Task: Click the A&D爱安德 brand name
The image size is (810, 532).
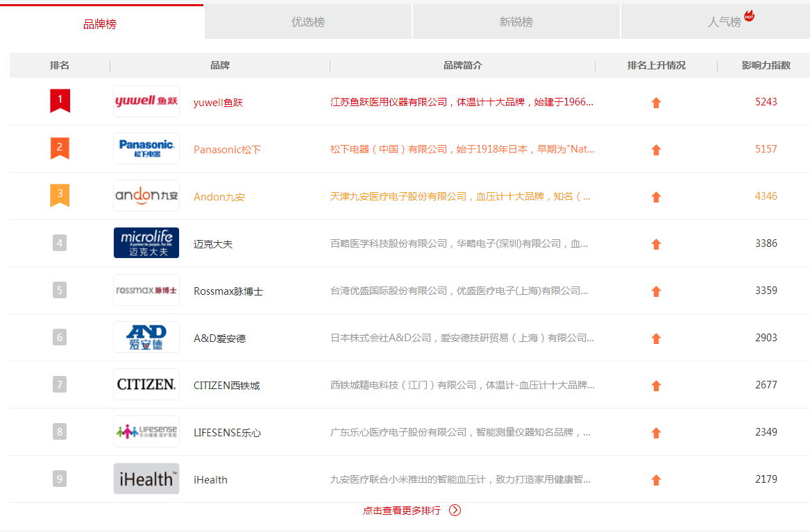Action: click(219, 338)
